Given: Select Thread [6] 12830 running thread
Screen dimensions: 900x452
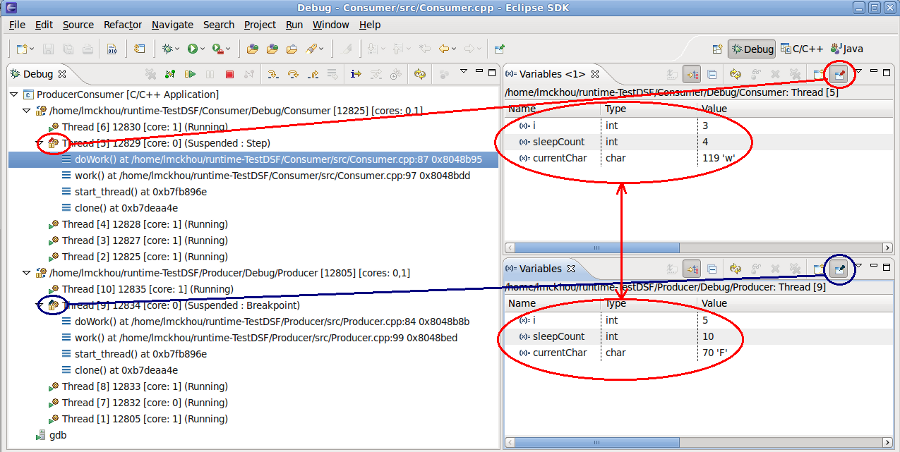Looking at the screenshot, I should (138, 127).
